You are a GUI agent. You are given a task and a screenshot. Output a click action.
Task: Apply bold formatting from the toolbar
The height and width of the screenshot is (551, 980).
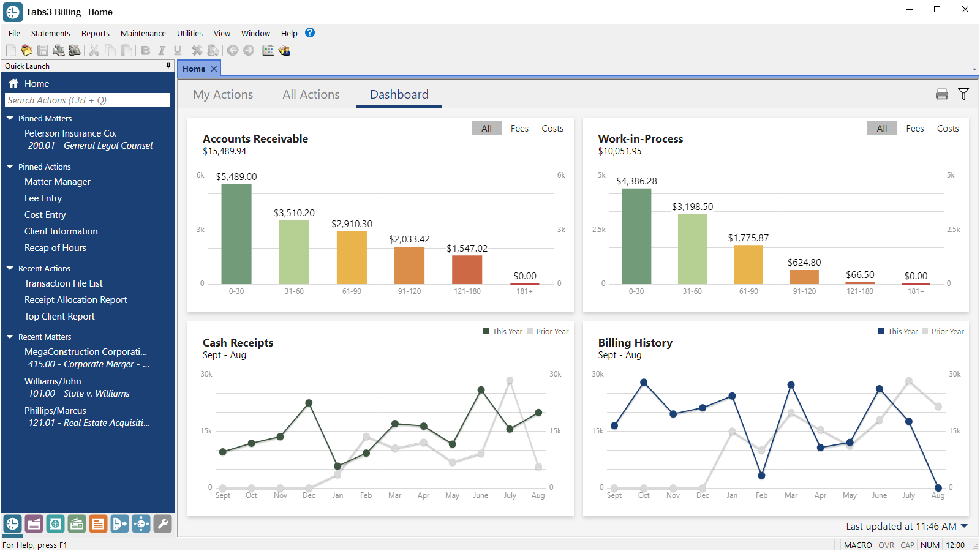[145, 50]
